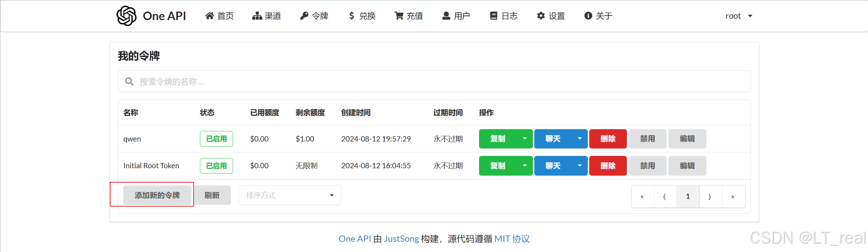Click the 过期时间 column header
The height and width of the screenshot is (252, 868).
(448, 113)
